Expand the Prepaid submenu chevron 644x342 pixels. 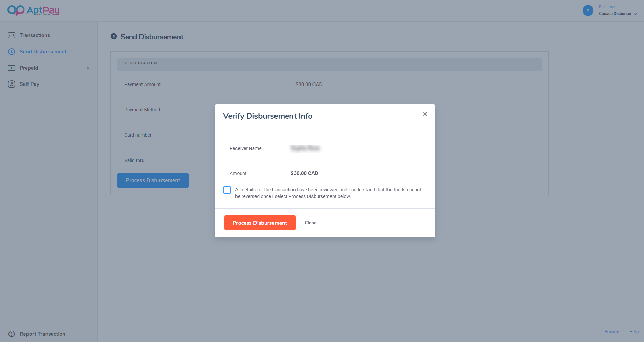(x=88, y=68)
